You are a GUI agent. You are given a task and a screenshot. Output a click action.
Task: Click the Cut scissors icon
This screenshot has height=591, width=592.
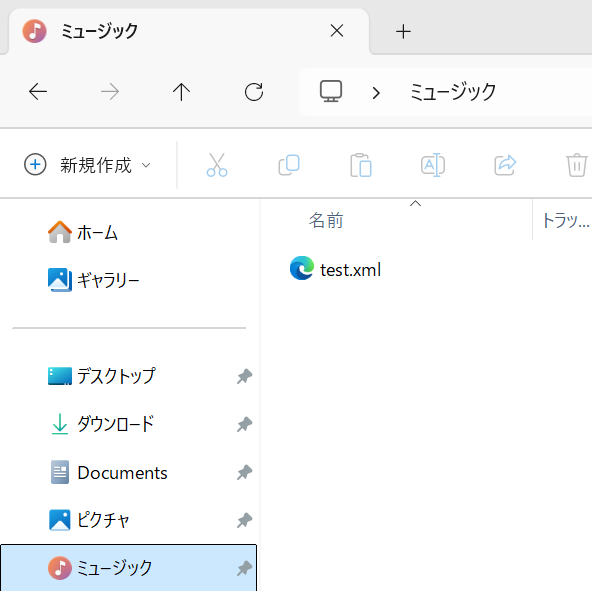(x=217, y=165)
